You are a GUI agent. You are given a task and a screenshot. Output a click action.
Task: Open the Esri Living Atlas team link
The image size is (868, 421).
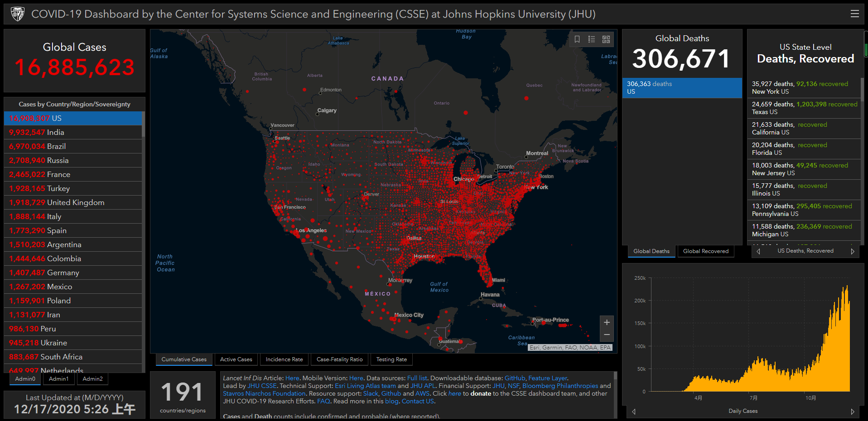coord(365,386)
